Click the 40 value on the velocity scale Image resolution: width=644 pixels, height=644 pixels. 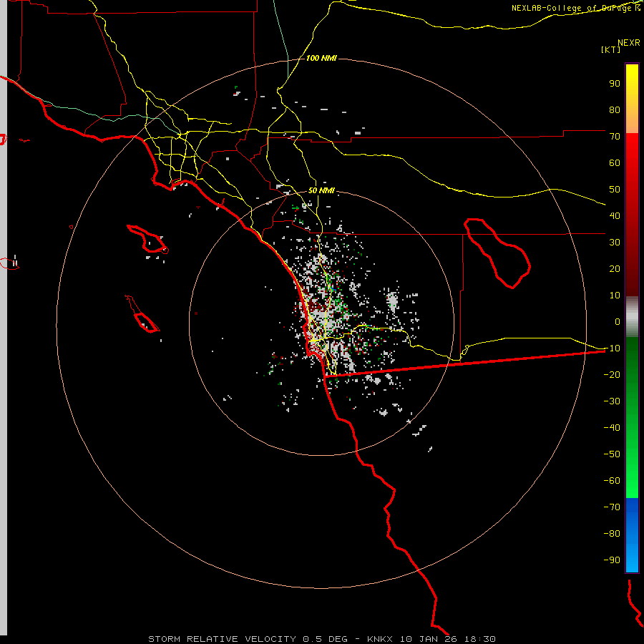(615, 216)
